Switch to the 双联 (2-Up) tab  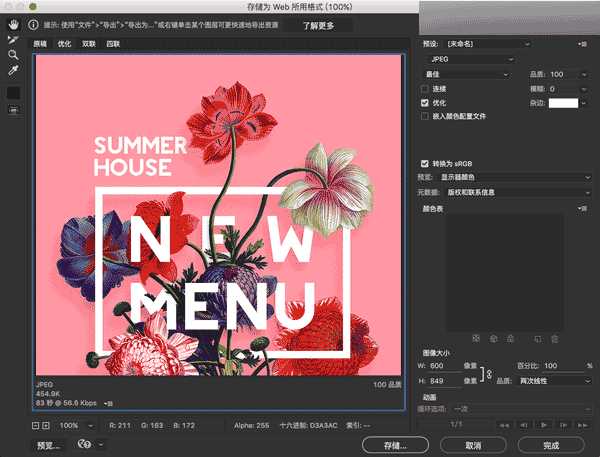[89, 44]
